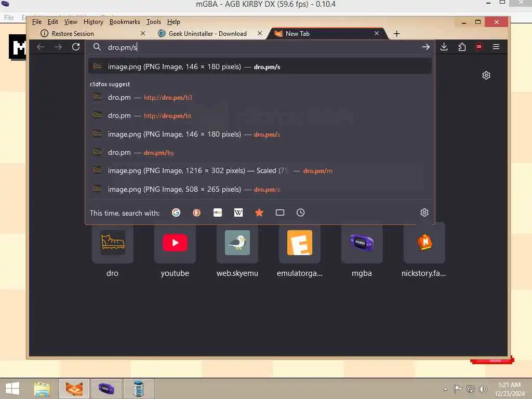
Task: Open the network tray icon
Action: (x=471, y=389)
